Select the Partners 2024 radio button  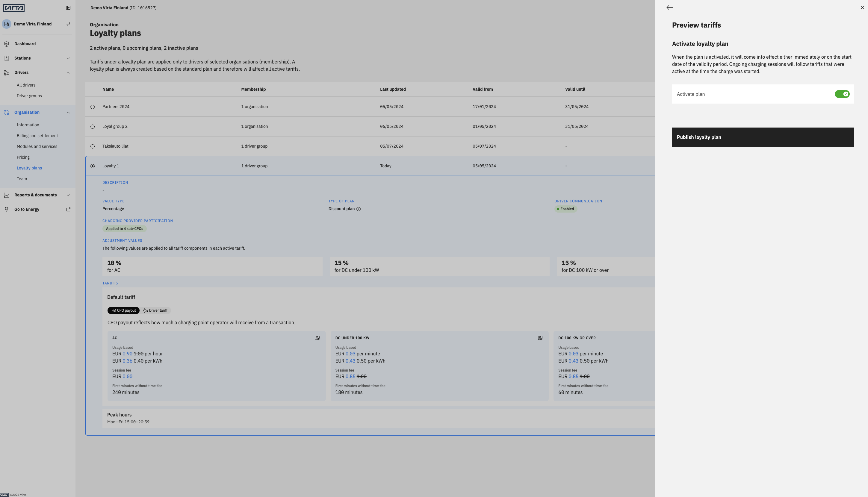(93, 107)
